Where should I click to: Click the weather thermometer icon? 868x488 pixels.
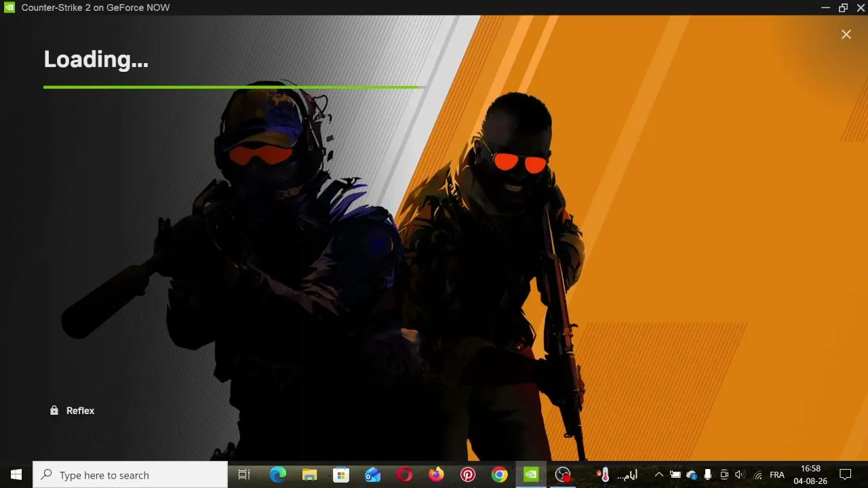point(604,475)
